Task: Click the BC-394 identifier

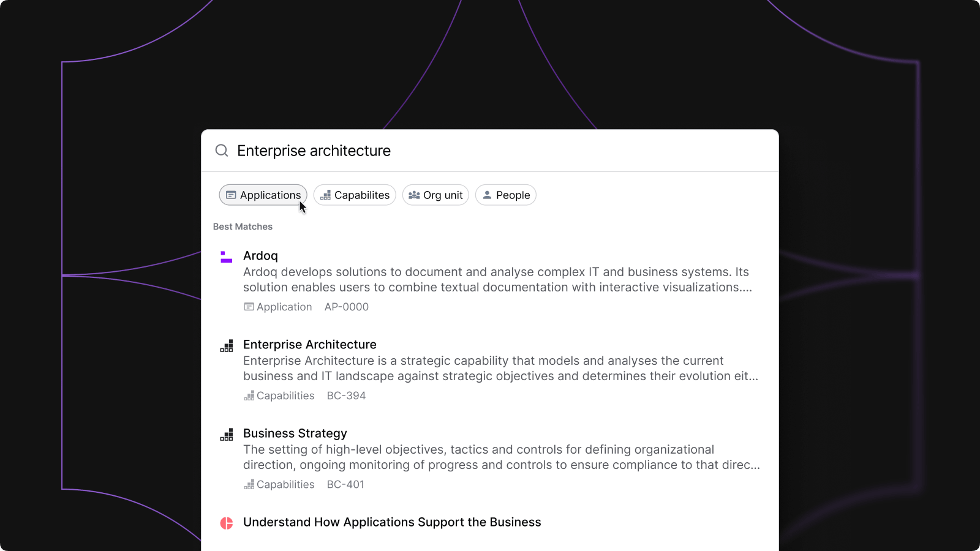Action: click(x=346, y=396)
